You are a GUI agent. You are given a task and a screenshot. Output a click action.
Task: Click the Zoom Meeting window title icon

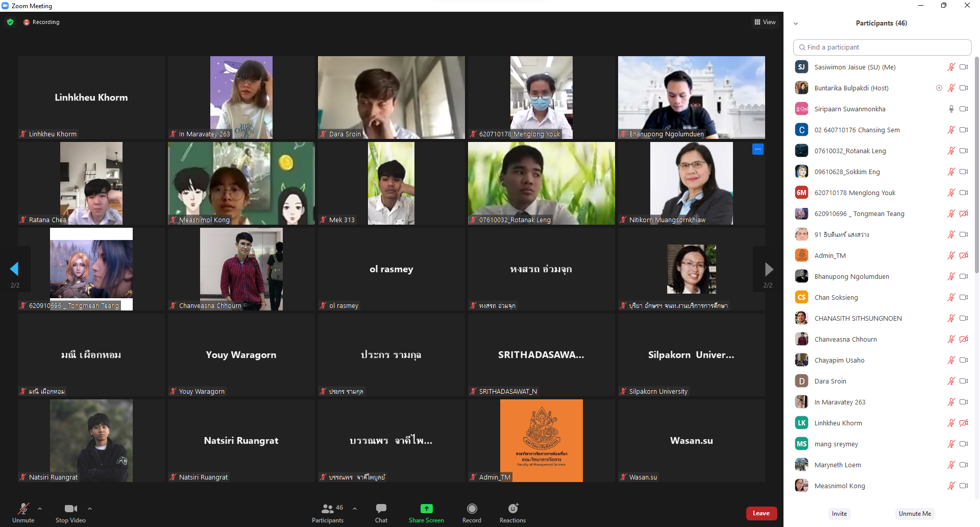pyautogui.click(x=5, y=6)
